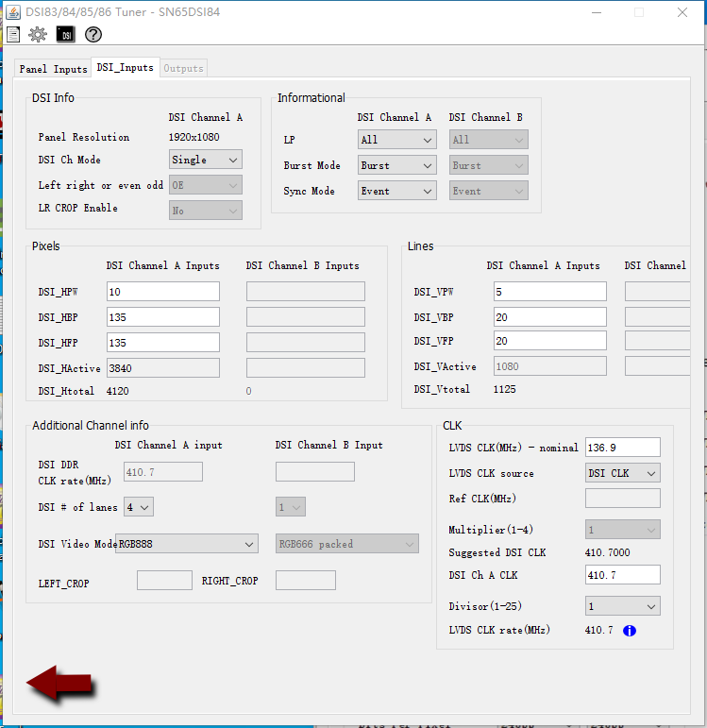Click the DSI_HPW Channel A input field
Image resolution: width=707 pixels, height=728 pixels.
pos(163,292)
